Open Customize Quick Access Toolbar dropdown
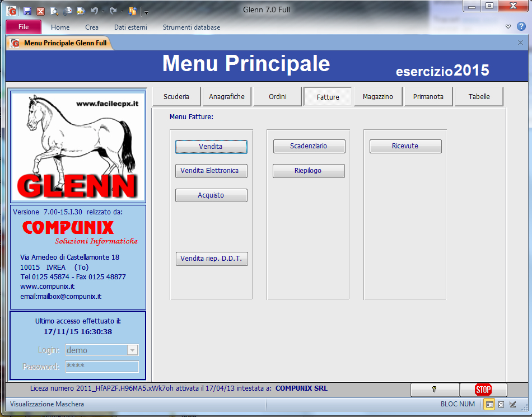The image size is (532, 417). (x=146, y=12)
